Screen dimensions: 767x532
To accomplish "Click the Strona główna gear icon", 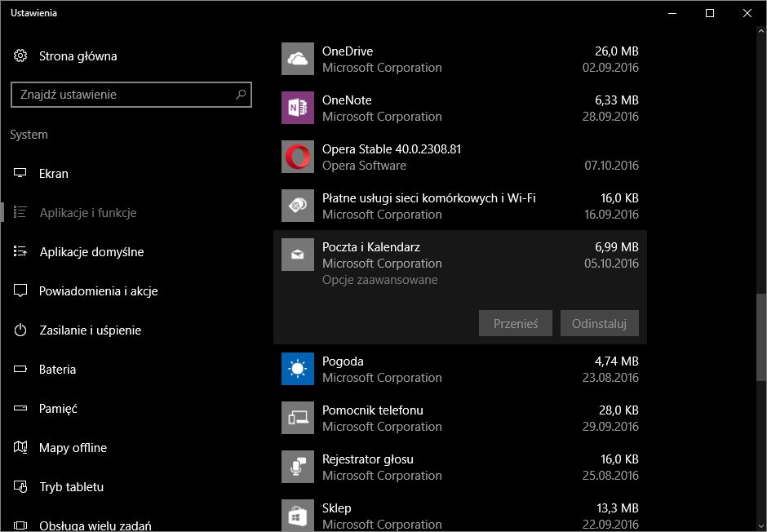I will 21,56.
